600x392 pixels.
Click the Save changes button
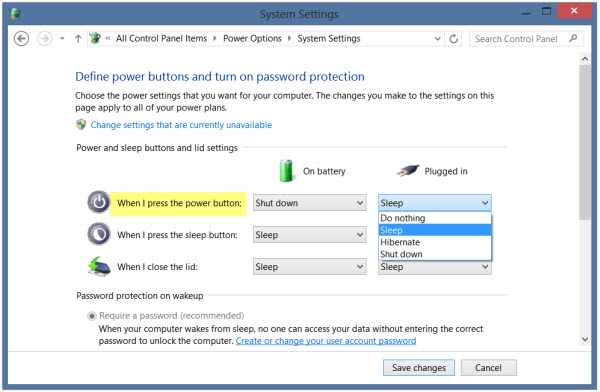(419, 368)
